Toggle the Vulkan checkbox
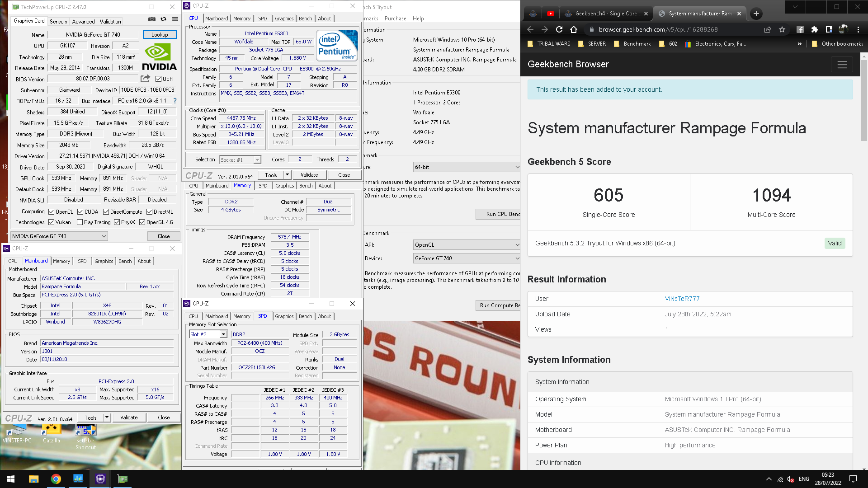 [52, 222]
